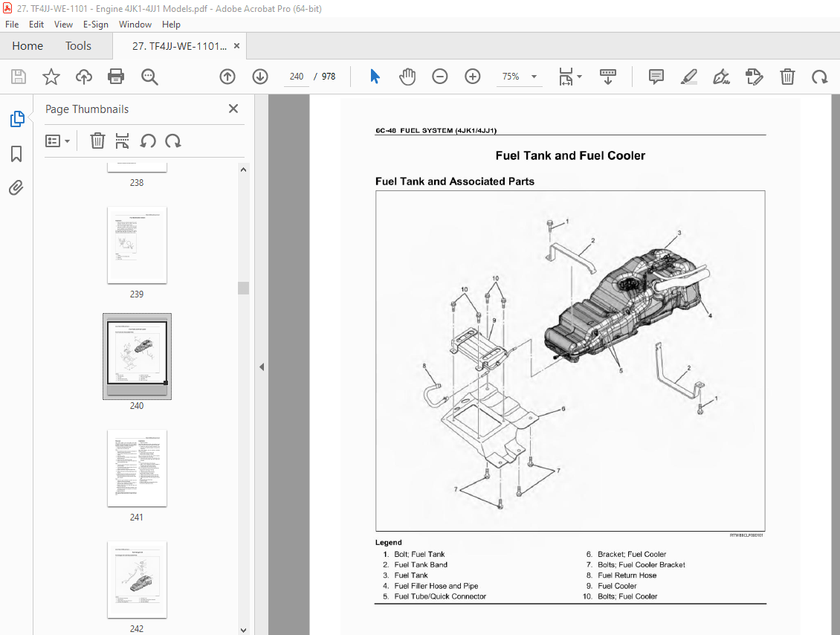Click the Zoom out minus button

click(440, 77)
